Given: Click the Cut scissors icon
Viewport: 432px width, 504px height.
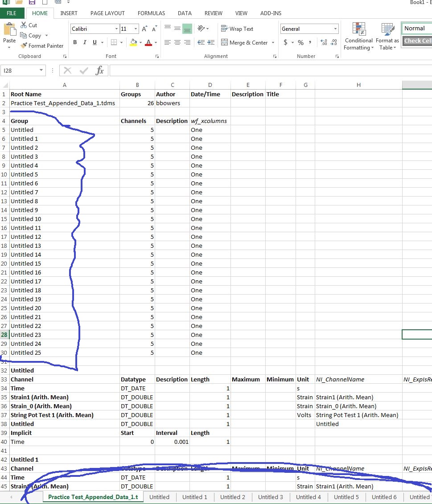Looking at the screenshot, I should click(24, 25).
